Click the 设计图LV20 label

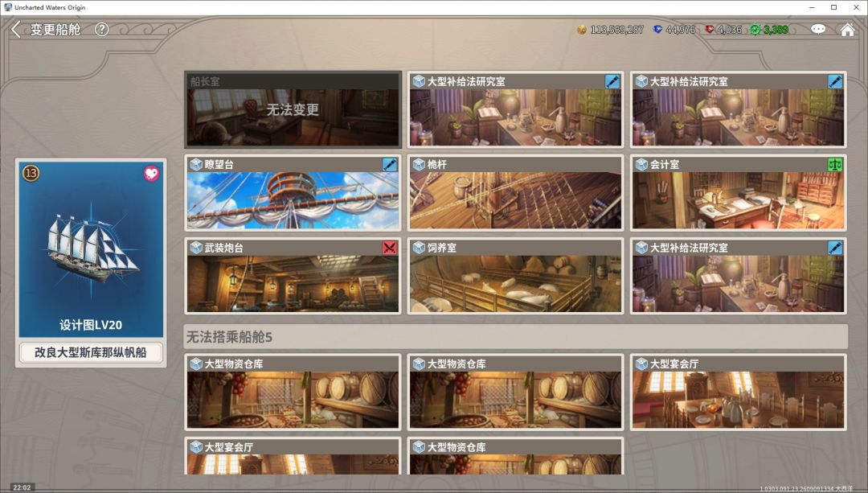(91, 325)
